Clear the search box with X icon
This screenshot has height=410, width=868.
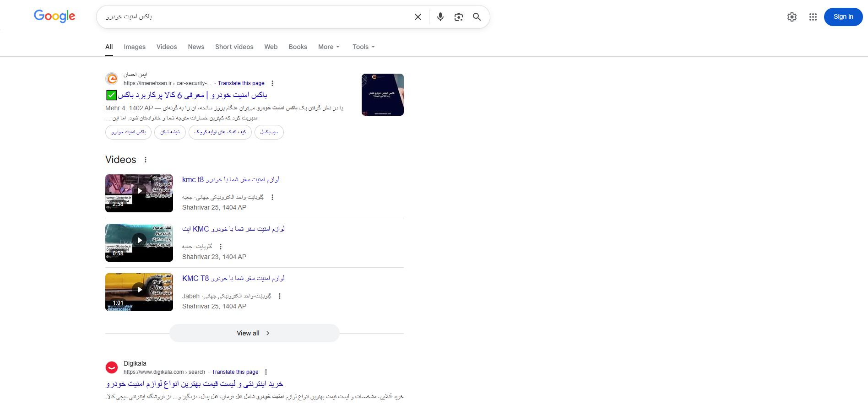[x=418, y=17]
